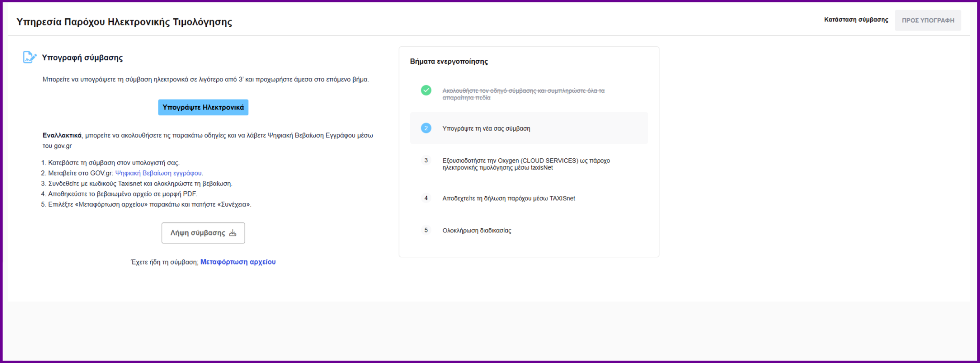Click the download icon in Λήψη σύμβασης
Image resolution: width=980 pixels, height=363 pixels.
[x=233, y=233]
